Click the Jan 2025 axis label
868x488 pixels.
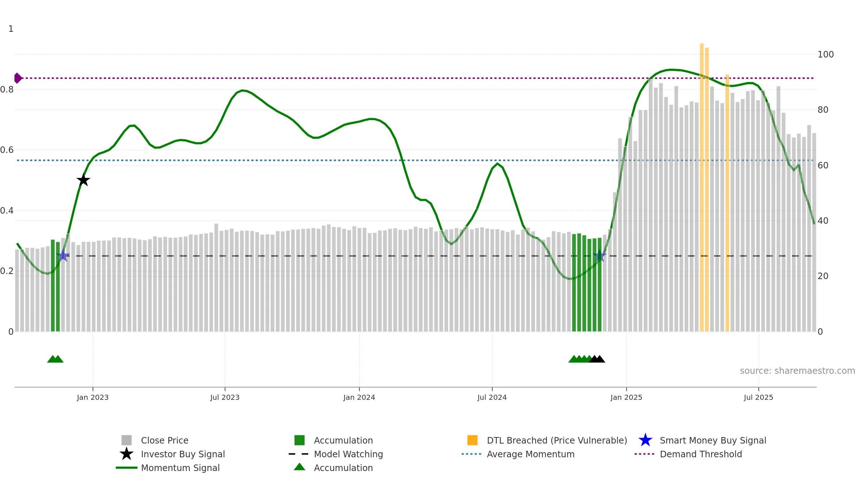626,397
